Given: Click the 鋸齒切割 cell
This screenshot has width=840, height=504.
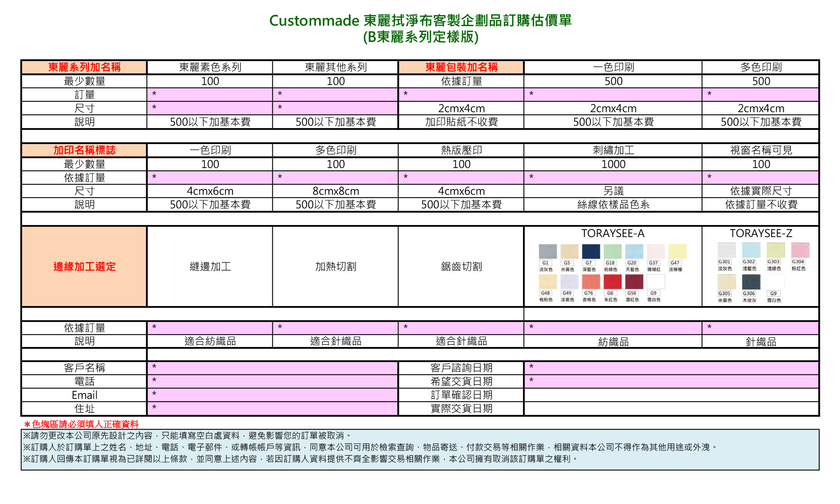Looking at the screenshot, I should coord(461,267).
